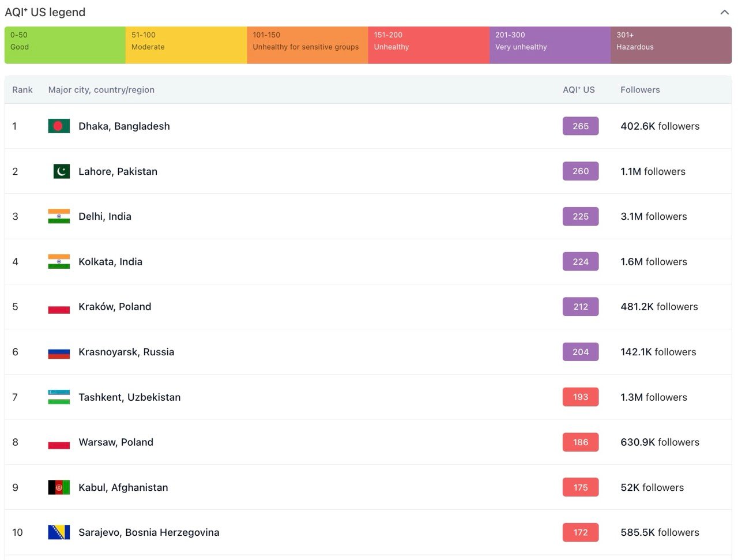Click the 265 AQI badge for Dhaka
The image size is (738, 560).
pyautogui.click(x=580, y=126)
